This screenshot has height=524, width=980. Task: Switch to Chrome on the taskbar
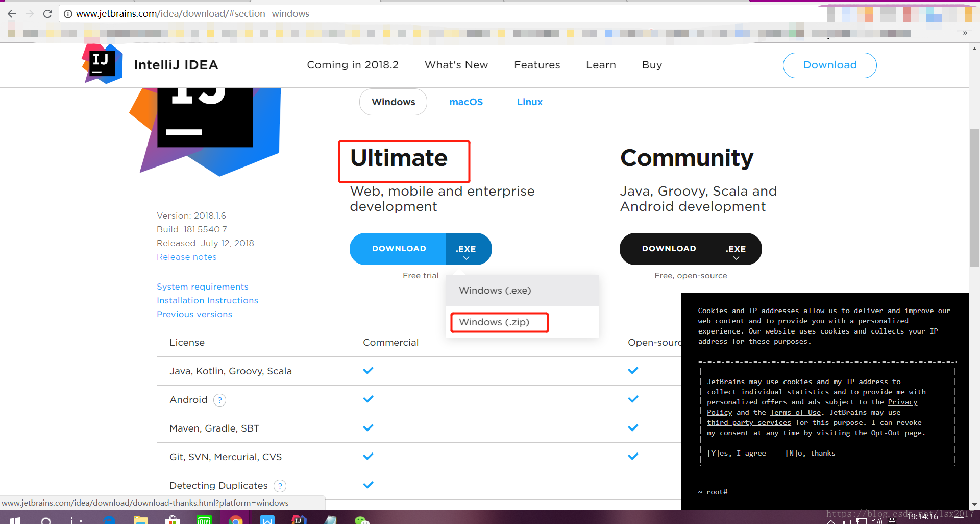pyautogui.click(x=236, y=520)
